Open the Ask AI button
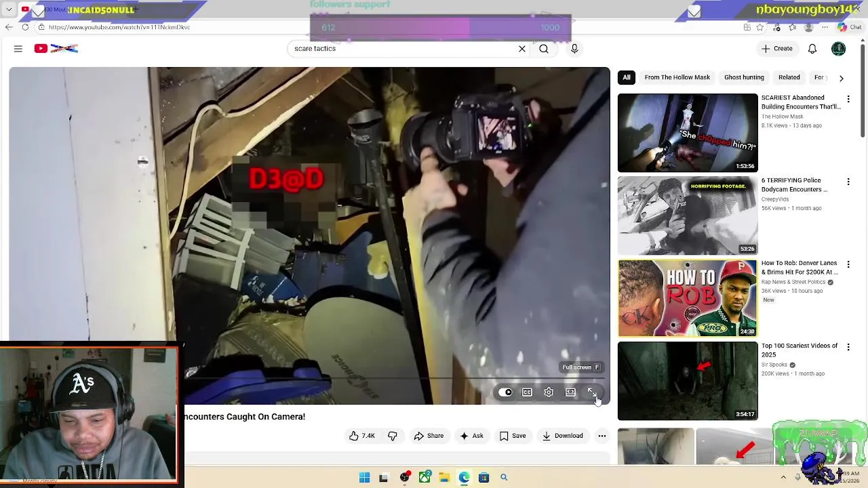The width and height of the screenshot is (868, 488). pyautogui.click(x=471, y=436)
